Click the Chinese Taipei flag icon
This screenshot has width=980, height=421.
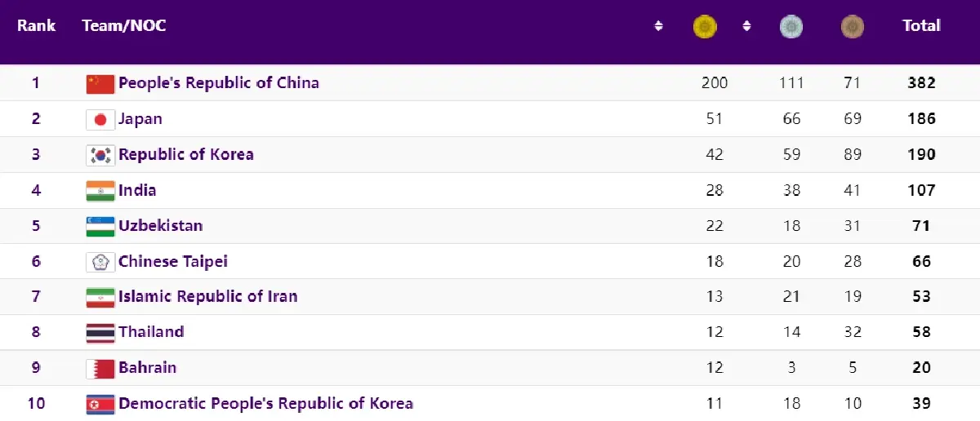[100, 262]
